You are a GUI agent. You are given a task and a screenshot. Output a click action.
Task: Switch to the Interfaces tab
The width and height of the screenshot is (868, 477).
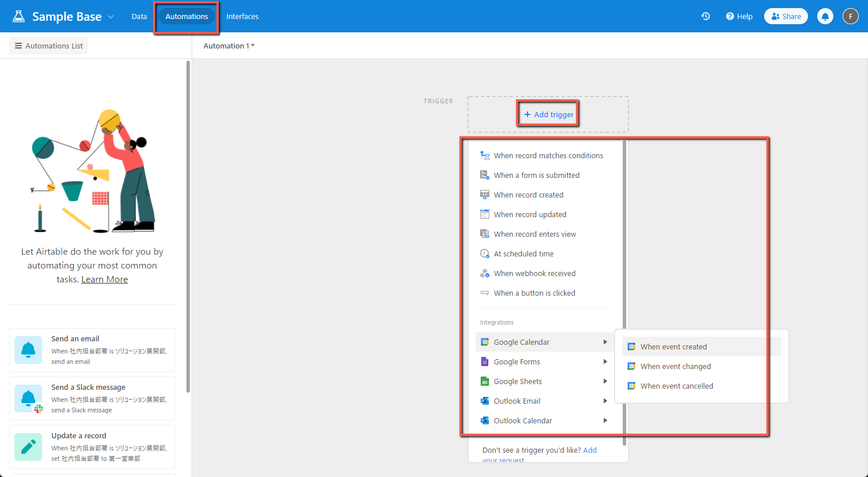point(242,16)
